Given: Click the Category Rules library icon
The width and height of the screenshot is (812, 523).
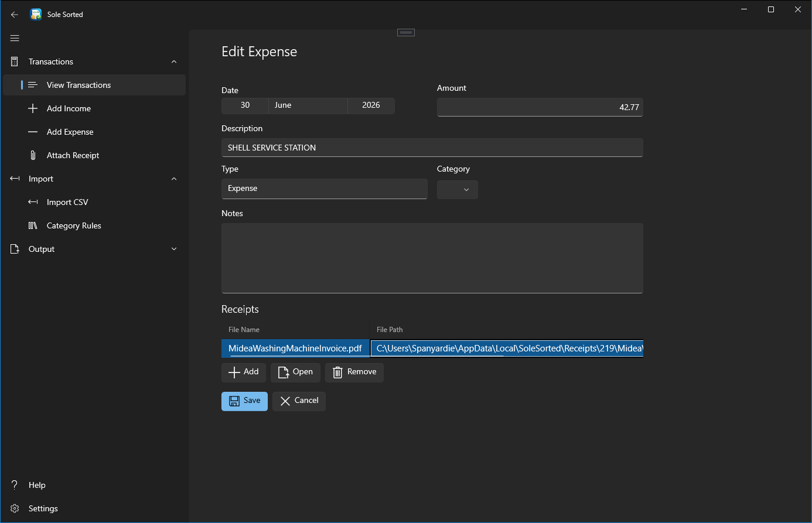Looking at the screenshot, I should [x=33, y=225].
